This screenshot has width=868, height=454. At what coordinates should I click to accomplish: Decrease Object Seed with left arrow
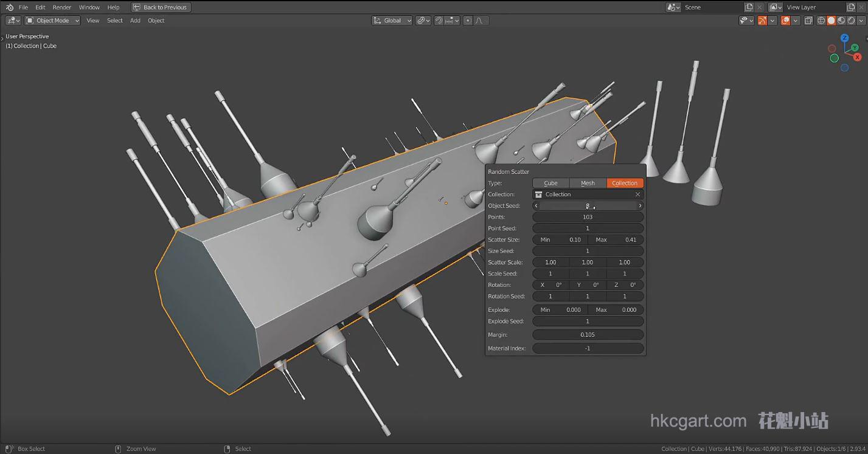(x=536, y=205)
